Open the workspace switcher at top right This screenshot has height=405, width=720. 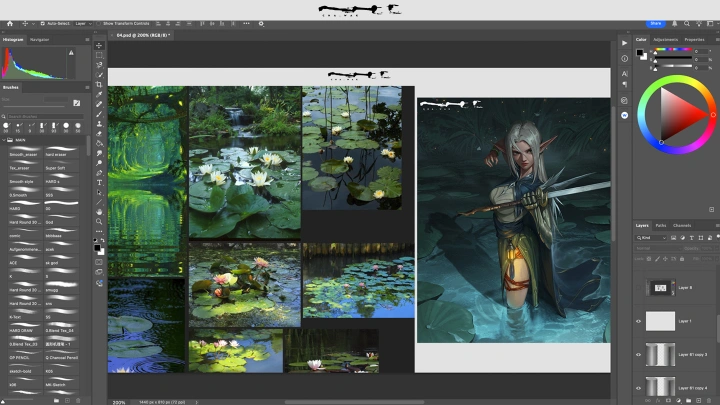(710, 23)
